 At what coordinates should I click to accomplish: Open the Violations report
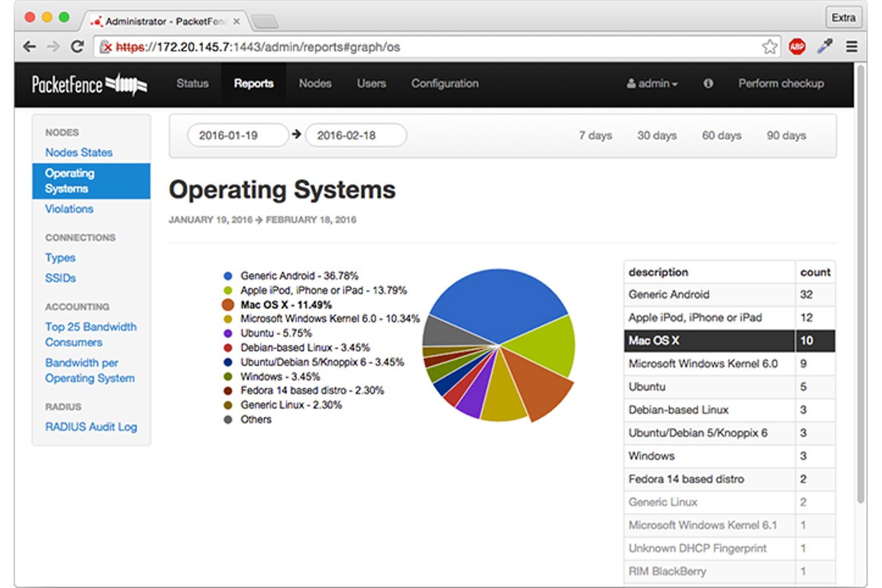click(x=69, y=209)
